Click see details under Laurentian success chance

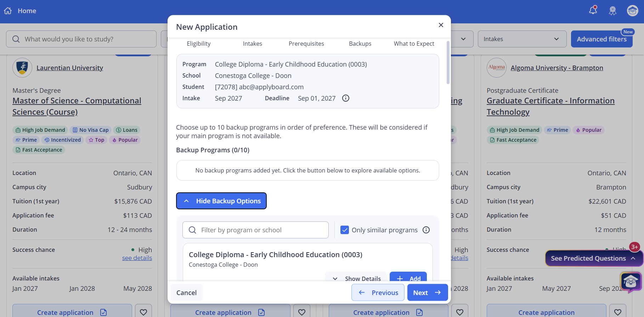[x=137, y=258]
